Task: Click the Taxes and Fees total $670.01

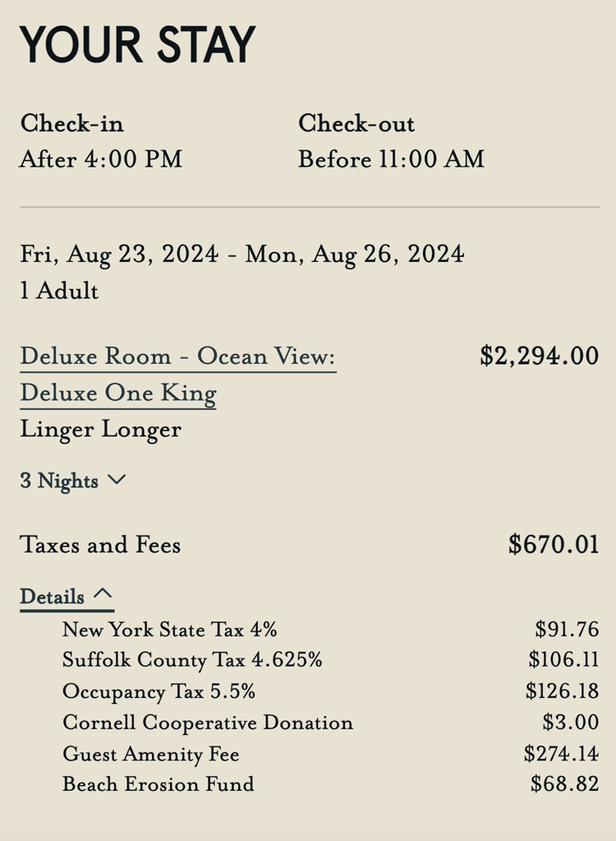Action: [554, 545]
